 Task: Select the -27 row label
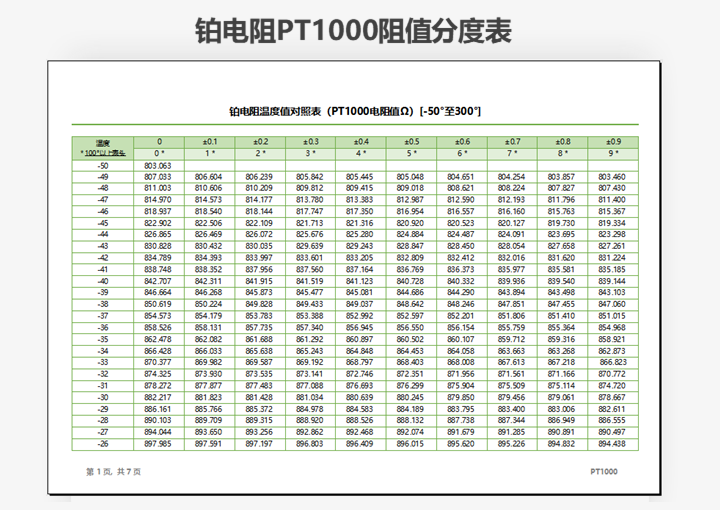(x=103, y=432)
